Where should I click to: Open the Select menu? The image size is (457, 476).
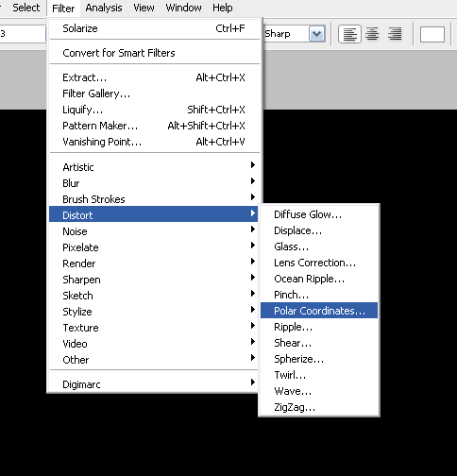point(26,8)
